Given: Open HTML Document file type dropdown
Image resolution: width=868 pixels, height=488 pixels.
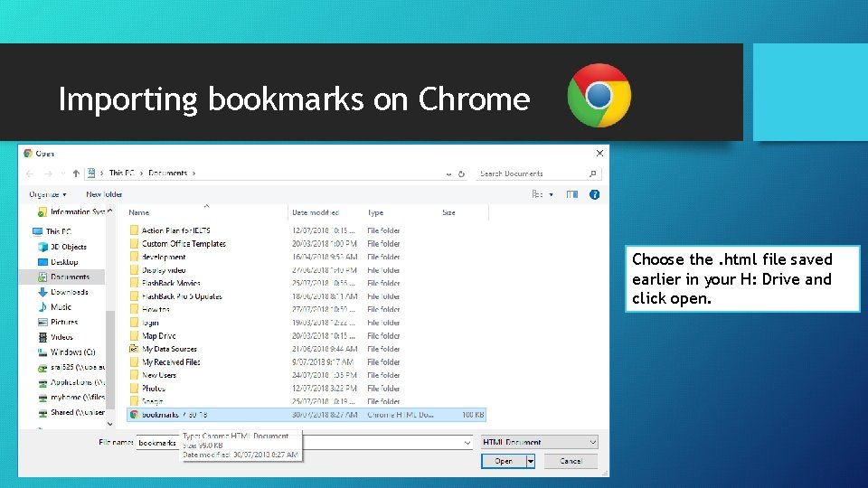Looking at the screenshot, I should pos(539,442).
